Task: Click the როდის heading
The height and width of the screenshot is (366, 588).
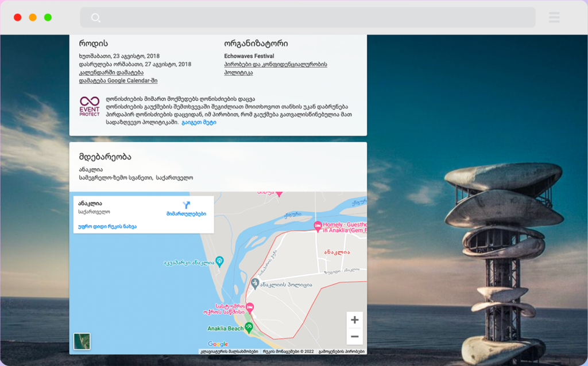Action: (x=94, y=44)
